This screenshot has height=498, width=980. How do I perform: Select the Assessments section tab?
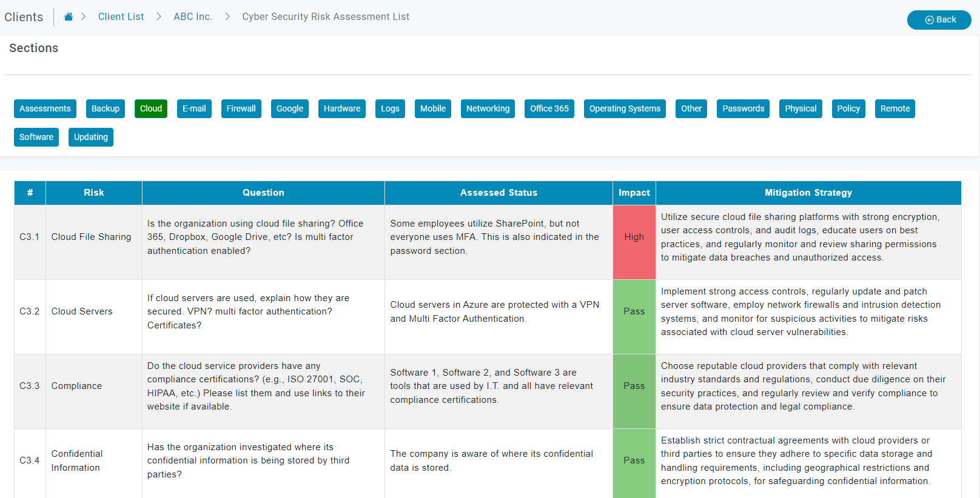(x=45, y=108)
